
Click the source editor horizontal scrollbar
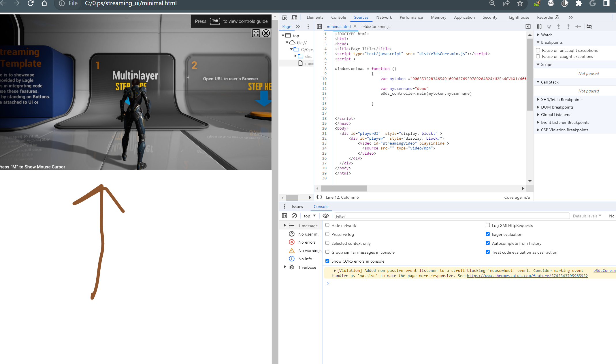click(344, 188)
